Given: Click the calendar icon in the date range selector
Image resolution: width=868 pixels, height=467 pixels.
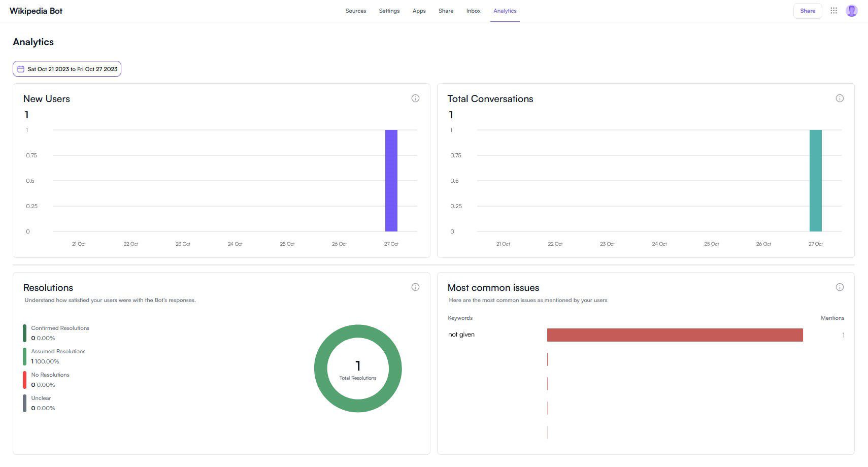Looking at the screenshot, I should point(21,69).
